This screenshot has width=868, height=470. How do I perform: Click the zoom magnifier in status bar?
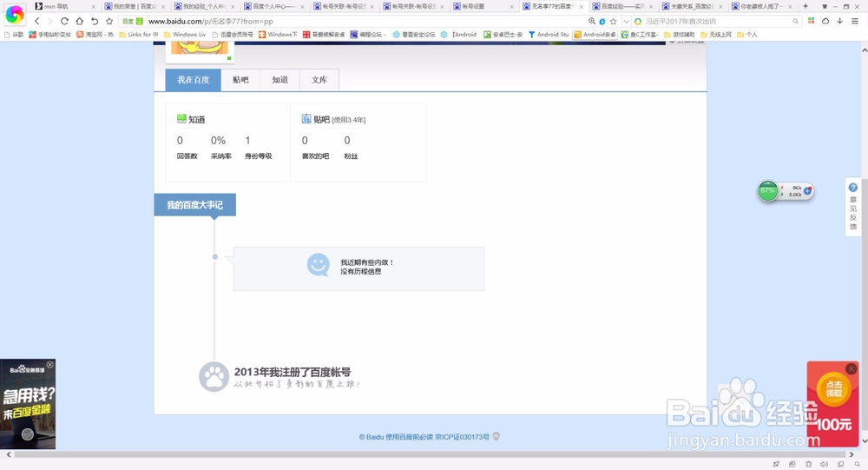(x=857, y=464)
